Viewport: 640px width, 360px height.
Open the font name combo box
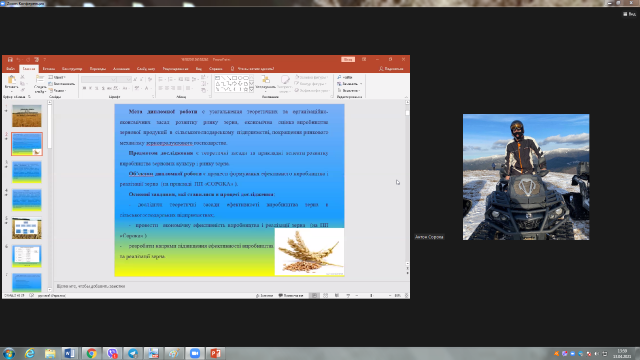pos(99,79)
